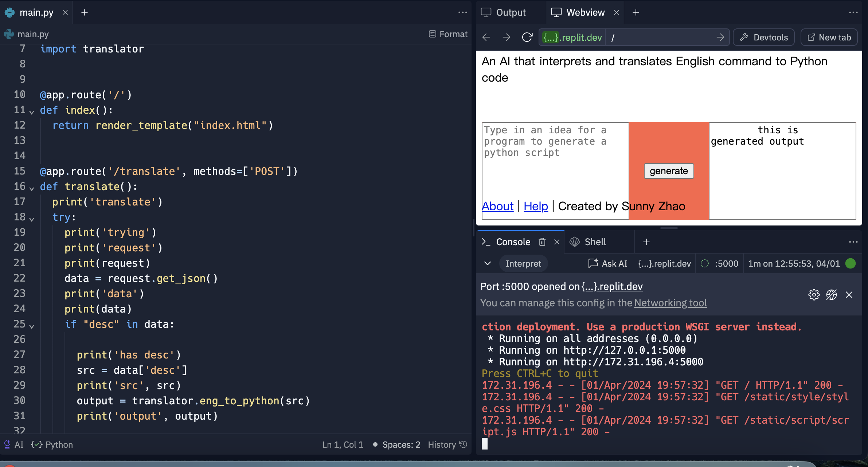Toggle the console run dropdown chevron
Screen dimensions: 868x467
(488, 263)
